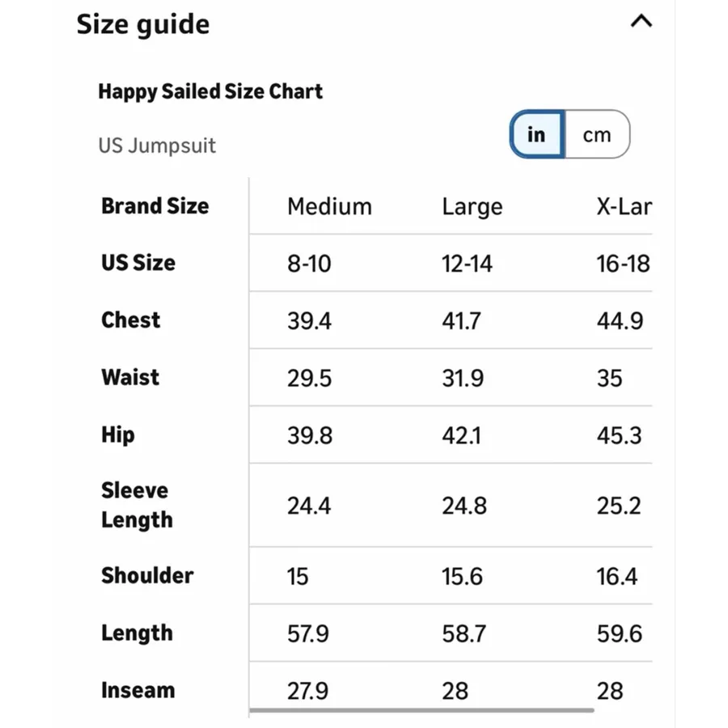This screenshot has height=728, width=728.
Task: Click the Large US size 12-14
Action: [x=467, y=264]
